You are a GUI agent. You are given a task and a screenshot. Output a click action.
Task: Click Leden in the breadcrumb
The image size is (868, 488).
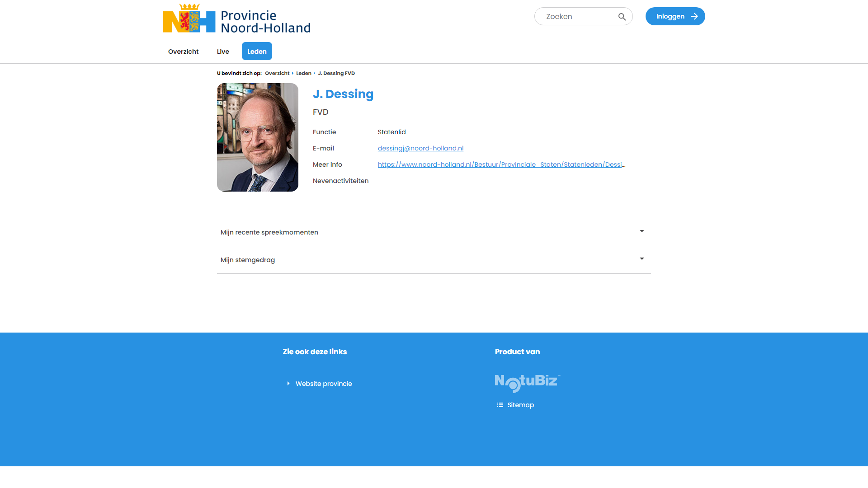[x=304, y=73]
